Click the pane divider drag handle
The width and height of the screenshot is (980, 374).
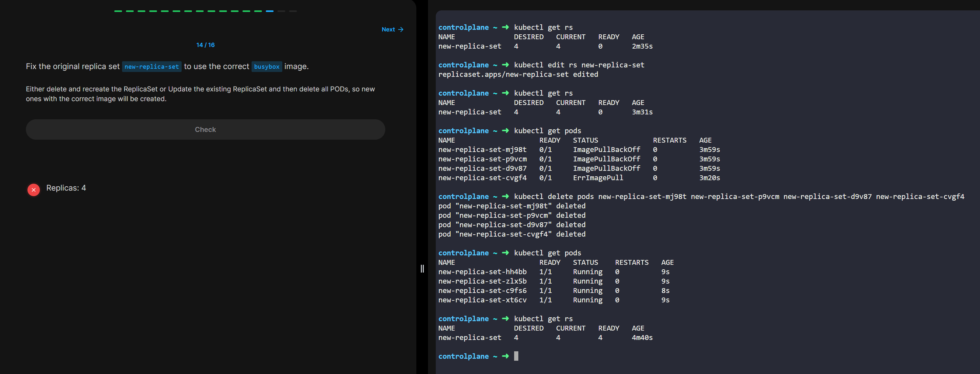(422, 269)
